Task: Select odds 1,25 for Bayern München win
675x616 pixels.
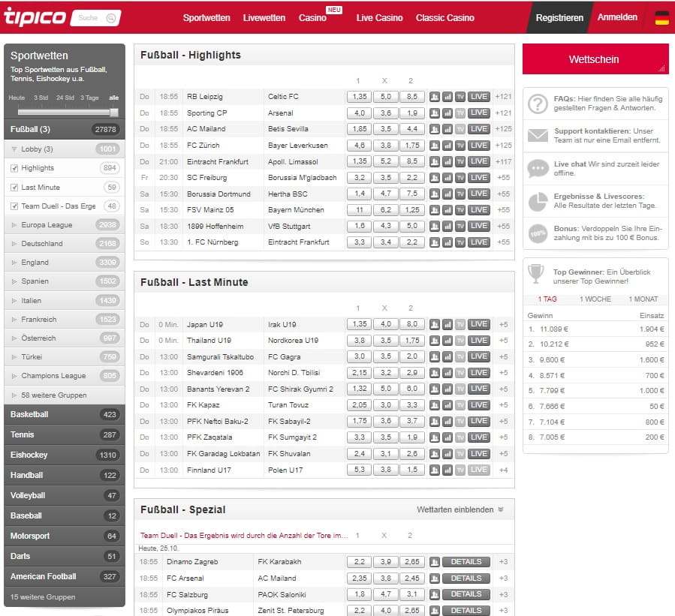Action: point(412,210)
